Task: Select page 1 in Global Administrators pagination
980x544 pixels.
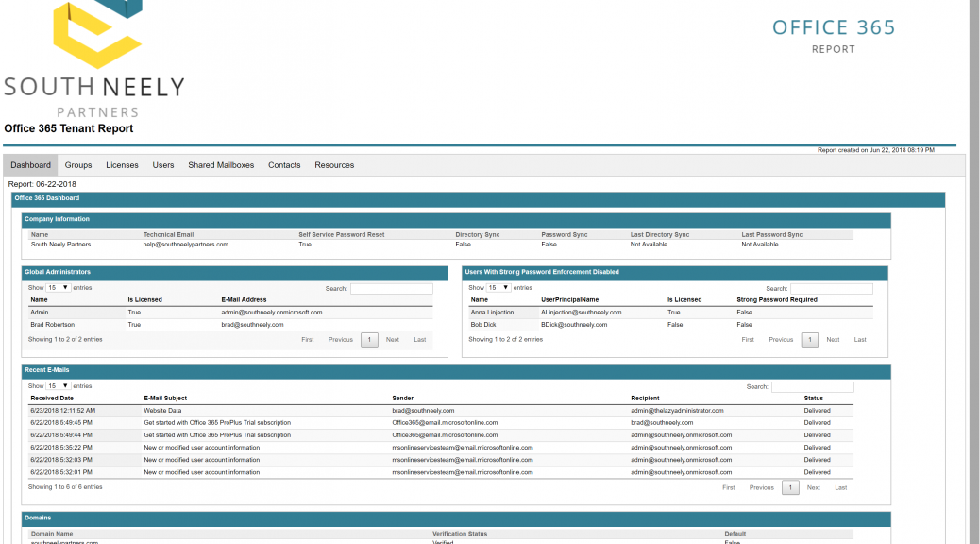Action: [369, 340]
